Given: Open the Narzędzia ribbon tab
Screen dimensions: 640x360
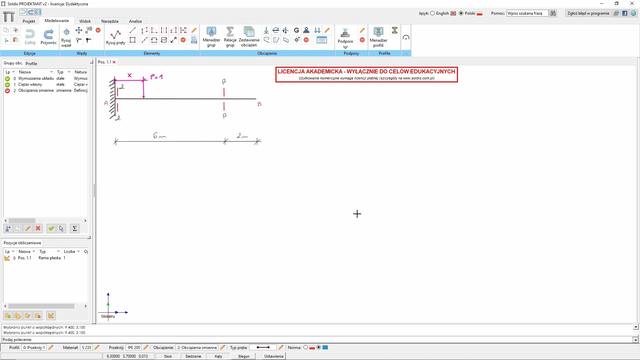Looking at the screenshot, I should (110, 21).
